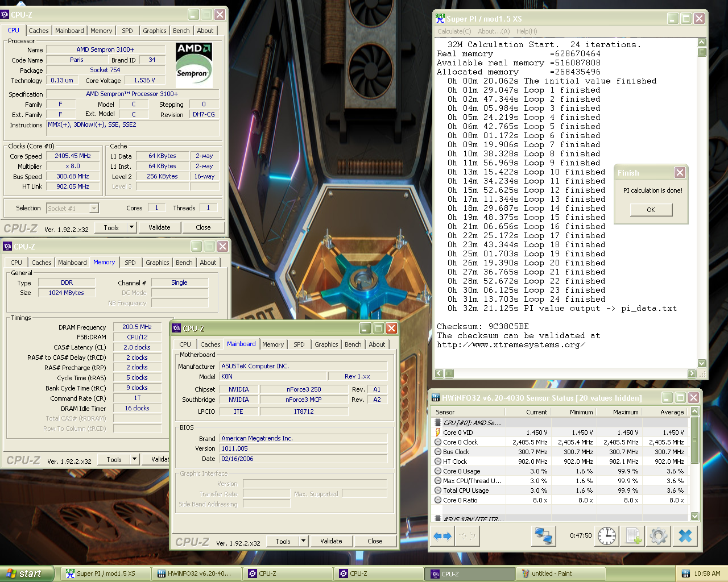Open the Socket #1 selection combo box
Screen dimensions: 728x582
[72, 209]
